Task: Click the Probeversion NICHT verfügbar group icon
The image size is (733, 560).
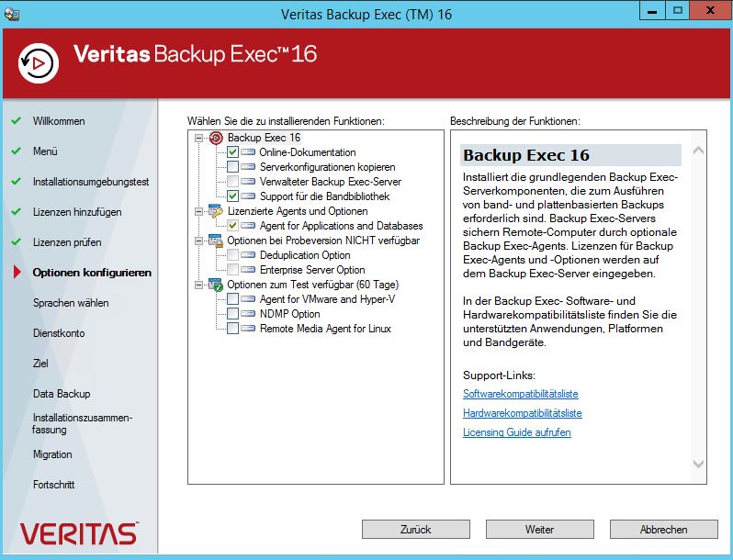Action: (x=216, y=241)
